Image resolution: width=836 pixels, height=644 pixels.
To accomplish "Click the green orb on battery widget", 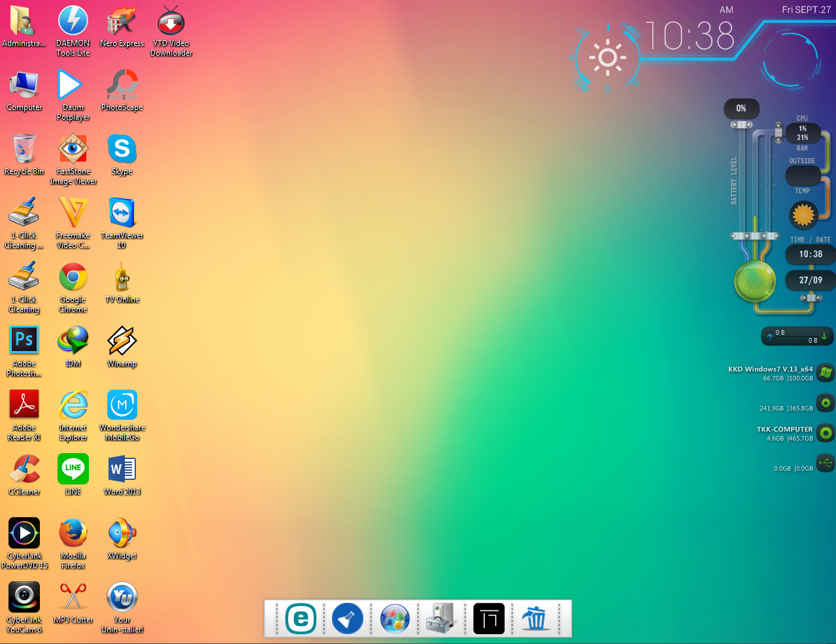I will pos(755,281).
